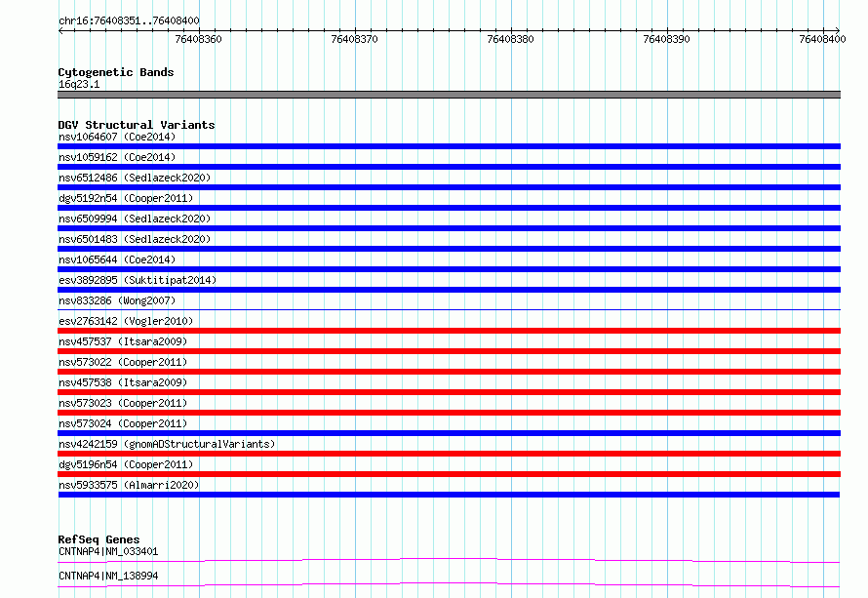Click the red bar for nsv4242159
Viewport: 868px width, 598px height.
(x=449, y=454)
